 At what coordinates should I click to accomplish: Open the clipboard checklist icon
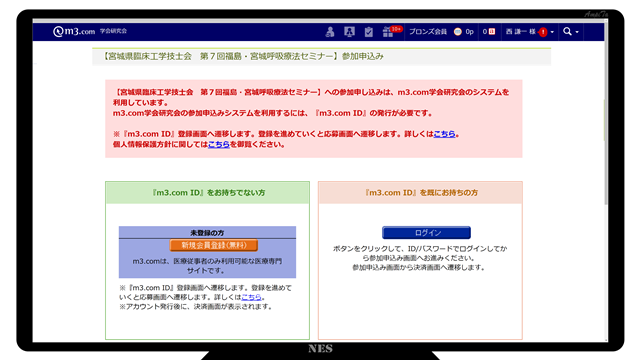pos(369,32)
